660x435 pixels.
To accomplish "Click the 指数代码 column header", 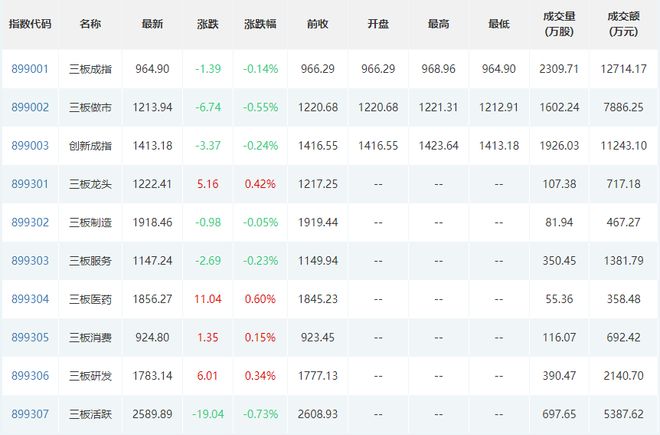I will (x=30, y=24).
